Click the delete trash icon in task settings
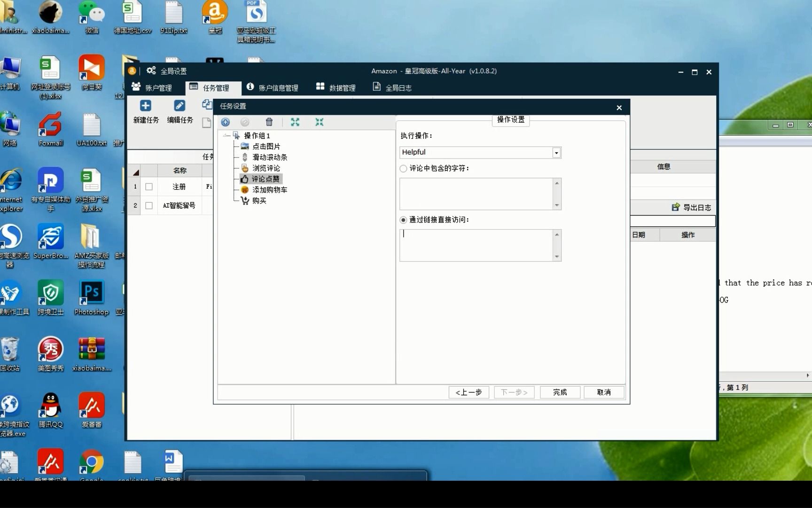This screenshot has height=508, width=812. (x=269, y=122)
